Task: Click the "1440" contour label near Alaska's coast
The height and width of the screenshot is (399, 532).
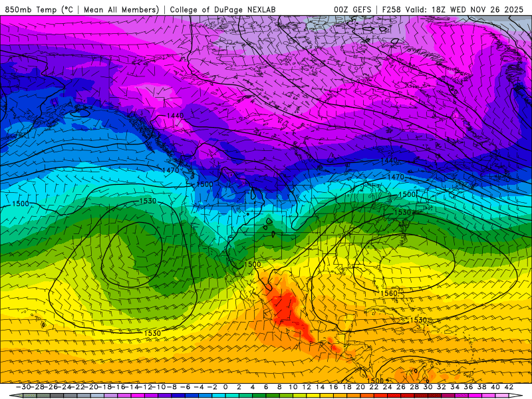Action: click(175, 116)
